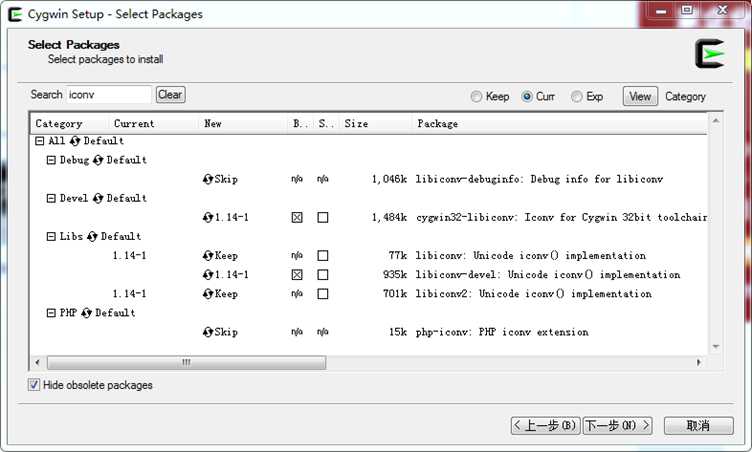The width and height of the screenshot is (752, 452).
Task: Proceed with 下一步(N) button
Action: [617, 426]
